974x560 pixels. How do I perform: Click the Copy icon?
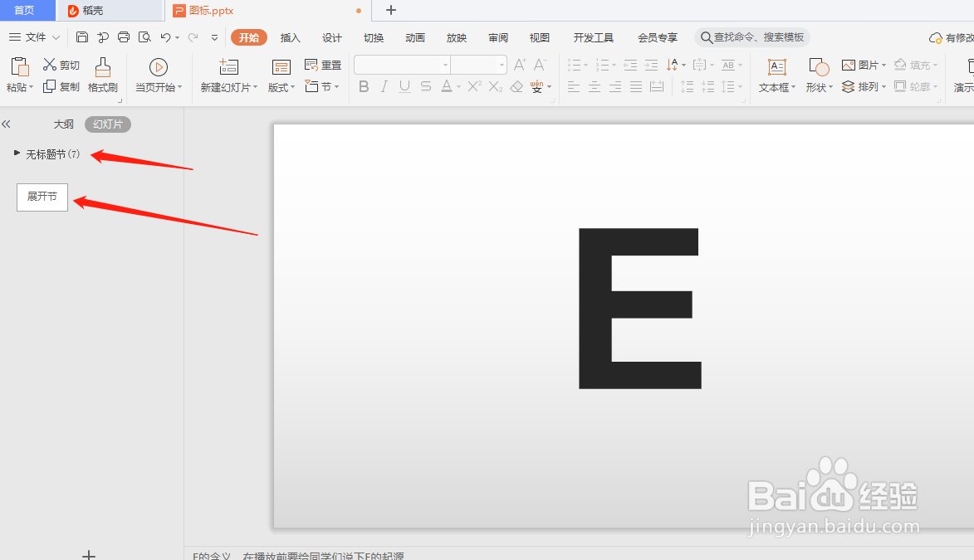click(49, 87)
